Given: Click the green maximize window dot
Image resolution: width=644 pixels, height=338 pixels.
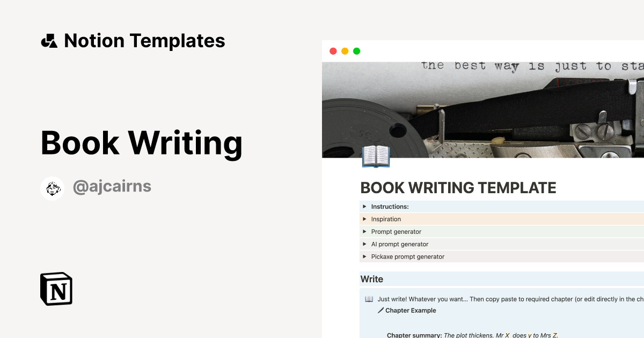Looking at the screenshot, I should click(x=356, y=51).
